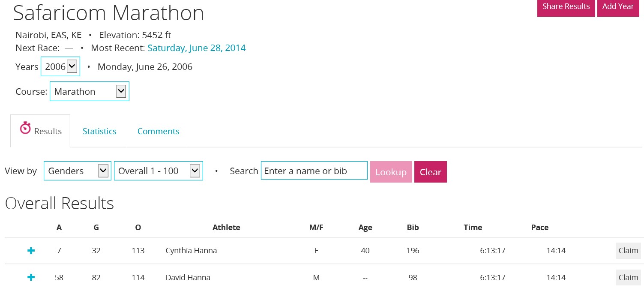
Task: Open the View by Genders dropdown
Action: click(x=78, y=171)
